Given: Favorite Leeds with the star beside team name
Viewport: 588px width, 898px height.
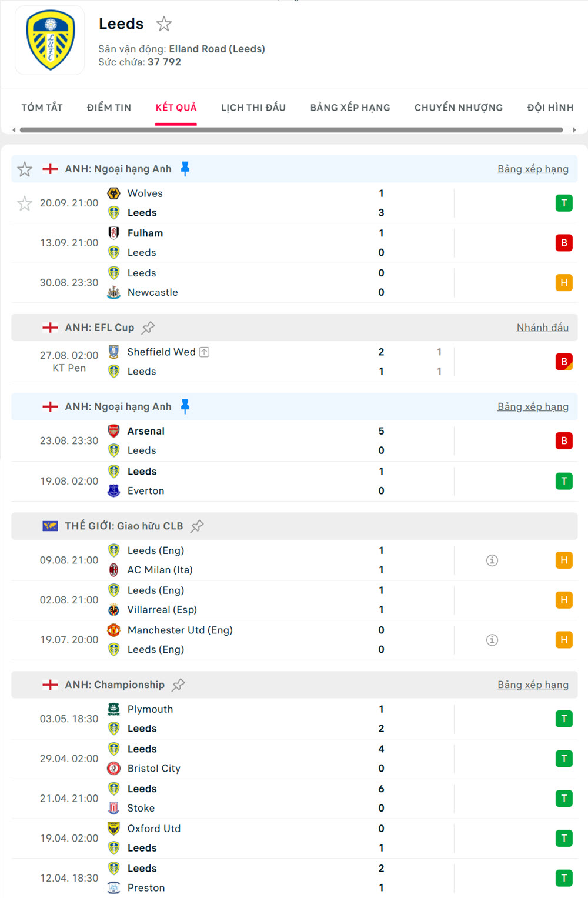Looking at the screenshot, I should coord(163,24).
